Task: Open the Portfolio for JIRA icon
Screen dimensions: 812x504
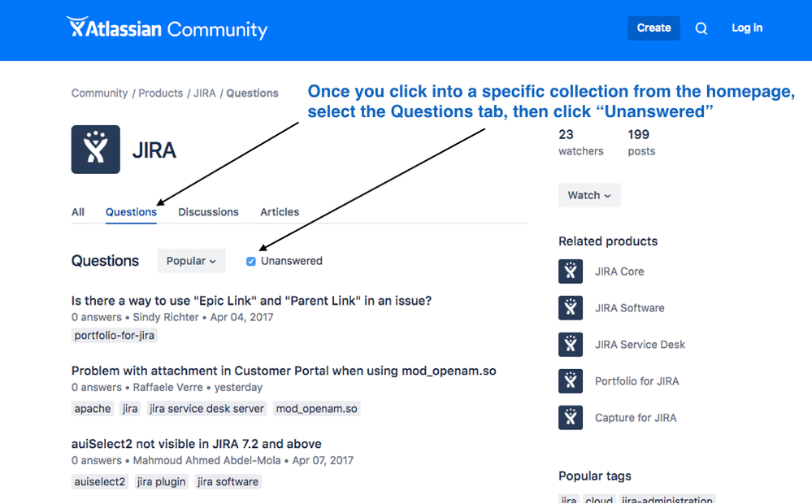Action: pyautogui.click(x=570, y=381)
